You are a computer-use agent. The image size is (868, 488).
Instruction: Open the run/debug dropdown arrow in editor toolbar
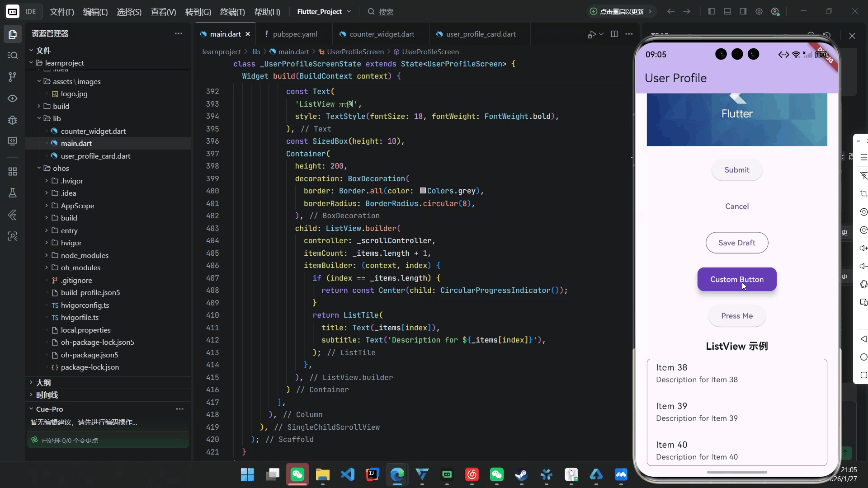(601, 34)
